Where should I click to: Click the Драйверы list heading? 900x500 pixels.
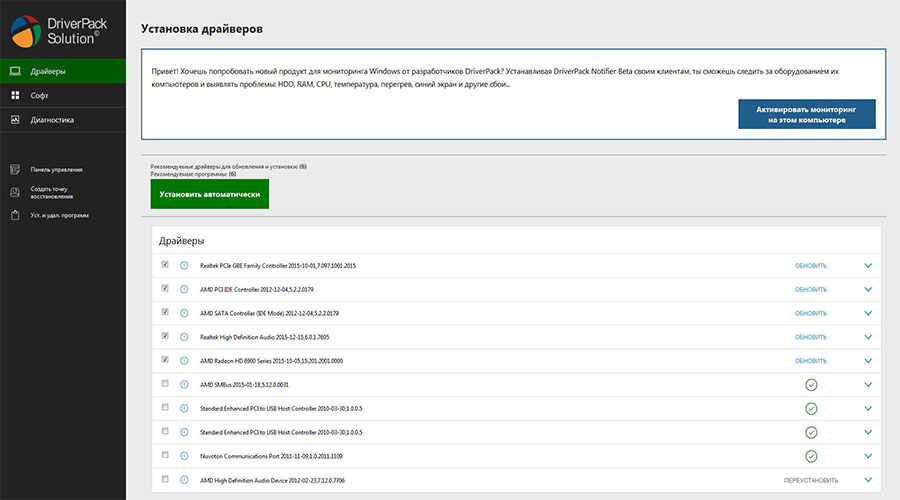[x=181, y=241]
